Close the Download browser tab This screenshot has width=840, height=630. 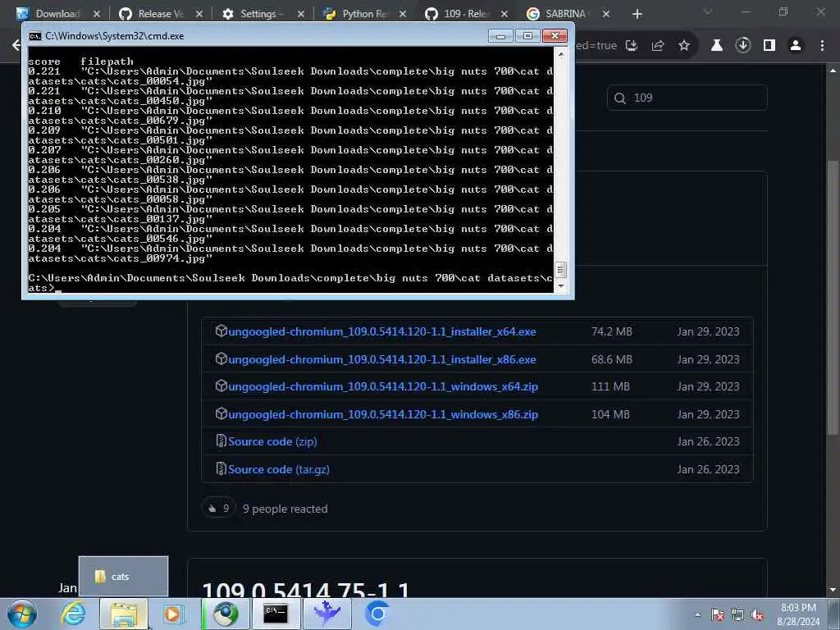point(97,14)
